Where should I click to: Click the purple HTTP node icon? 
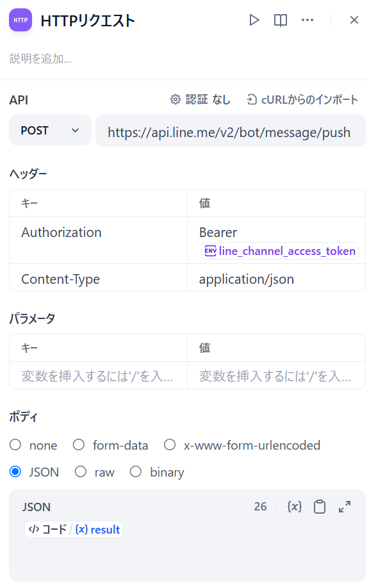point(20,20)
